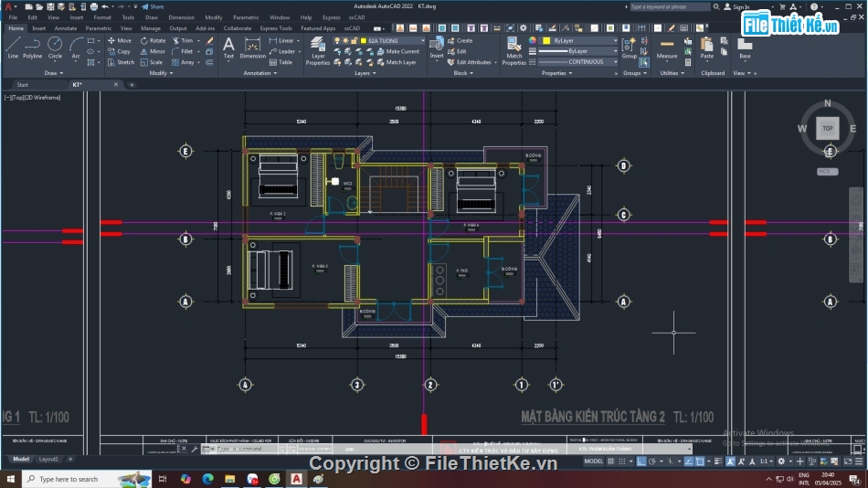This screenshot has height=488, width=868.
Task: Toggle object snap tracking in status bar
Action: [x=688, y=461]
